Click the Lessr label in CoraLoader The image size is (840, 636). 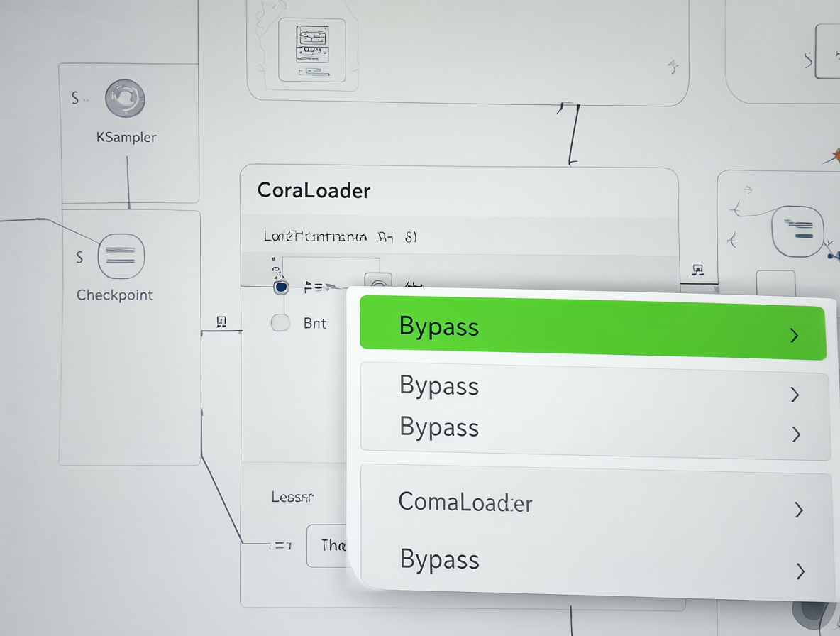point(292,497)
